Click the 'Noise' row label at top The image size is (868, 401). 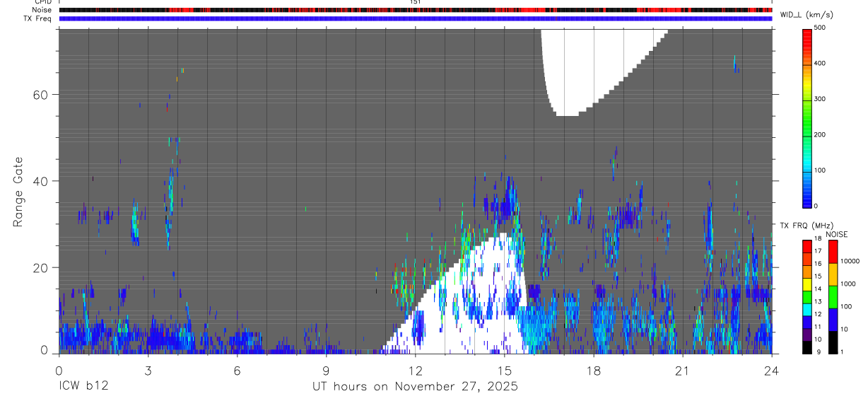point(42,10)
